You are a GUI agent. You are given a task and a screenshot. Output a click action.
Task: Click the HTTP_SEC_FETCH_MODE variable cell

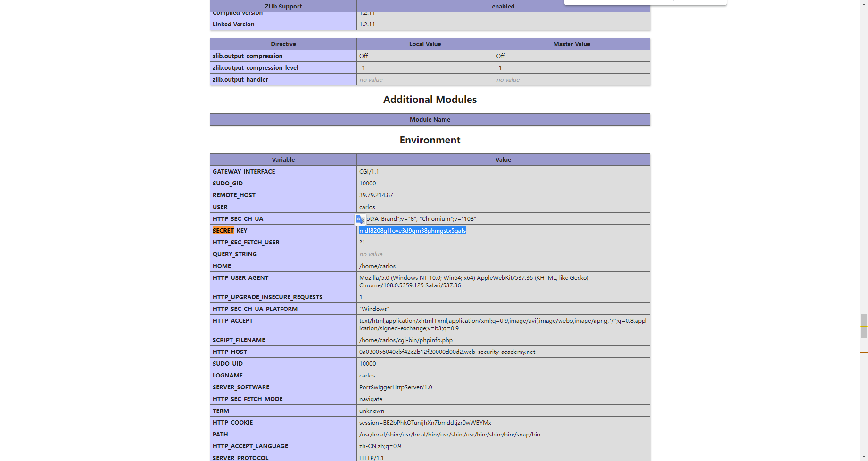point(283,399)
